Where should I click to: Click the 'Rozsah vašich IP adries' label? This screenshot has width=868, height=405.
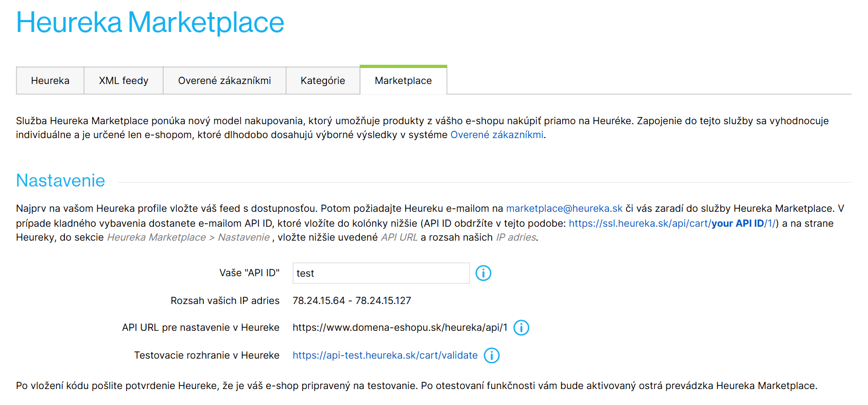click(225, 301)
